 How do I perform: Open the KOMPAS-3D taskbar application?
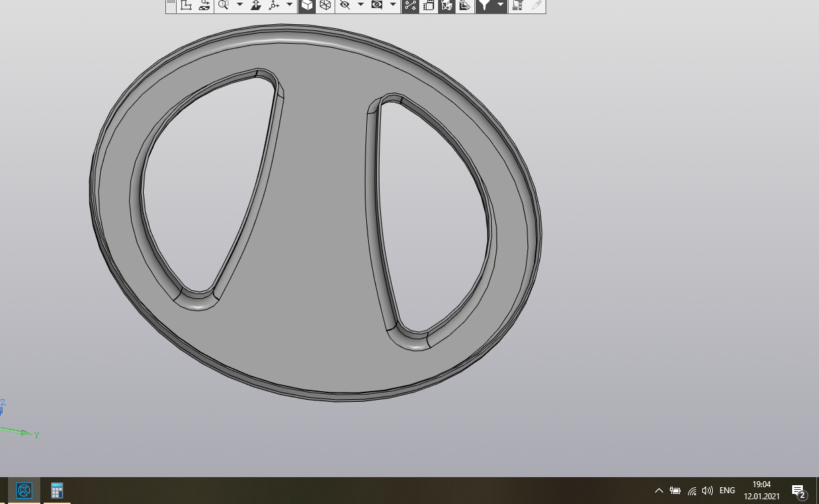[x=24, y=491]
